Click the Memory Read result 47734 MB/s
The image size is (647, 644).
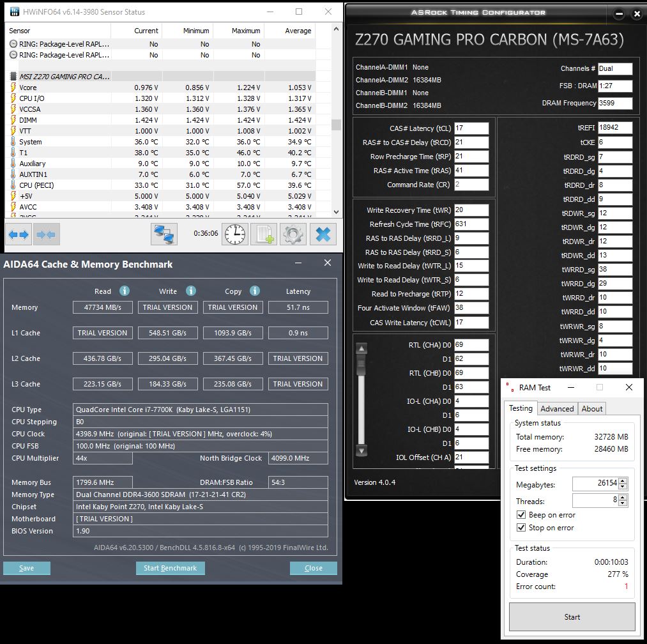pos(103,307)
